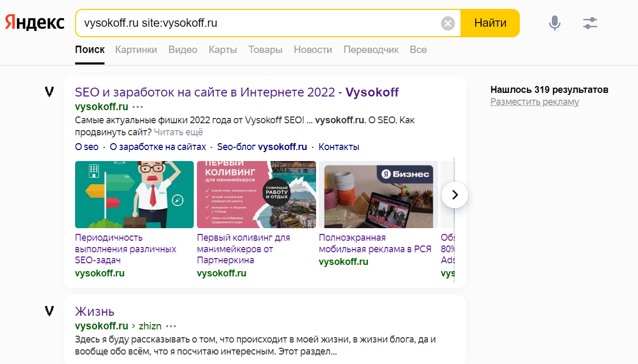The width and height of the screenshot is (638, 364).
Task: Click the Найти search button
Action: tap(490, 23)
